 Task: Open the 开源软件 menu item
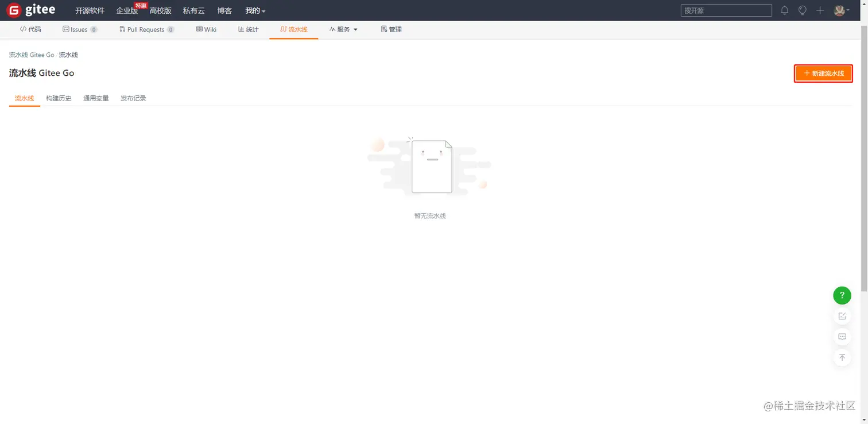point(90,10)
